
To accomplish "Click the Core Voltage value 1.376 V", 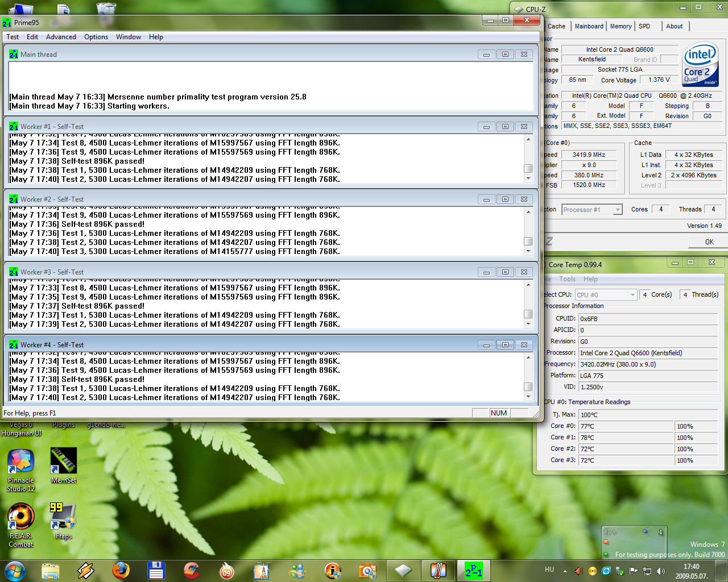I will pyautogui.click(x=659, y=80).
